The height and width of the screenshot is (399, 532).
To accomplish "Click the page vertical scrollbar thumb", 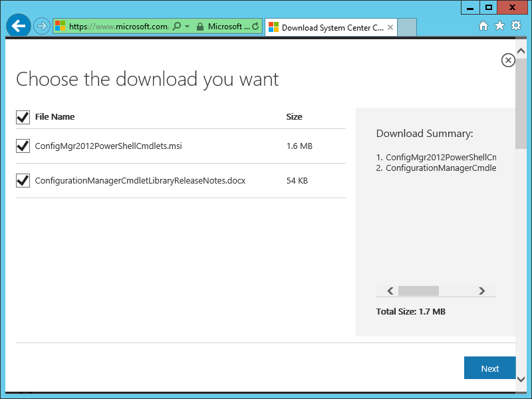I will (521, 104).
